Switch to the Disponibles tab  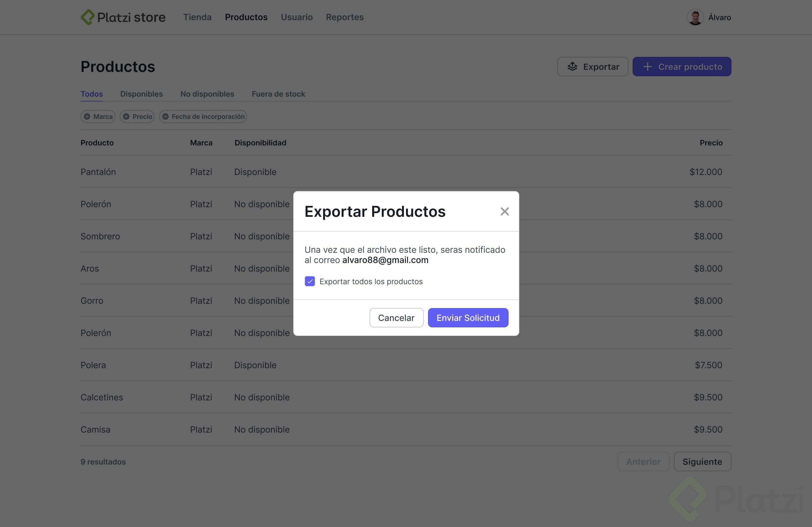pos(141,94)
